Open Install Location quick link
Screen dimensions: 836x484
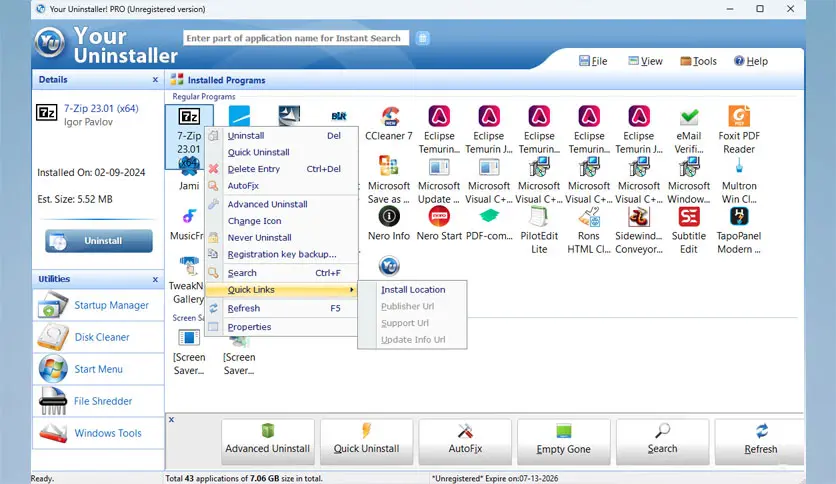pyautogui.click(x=412, y=289)
